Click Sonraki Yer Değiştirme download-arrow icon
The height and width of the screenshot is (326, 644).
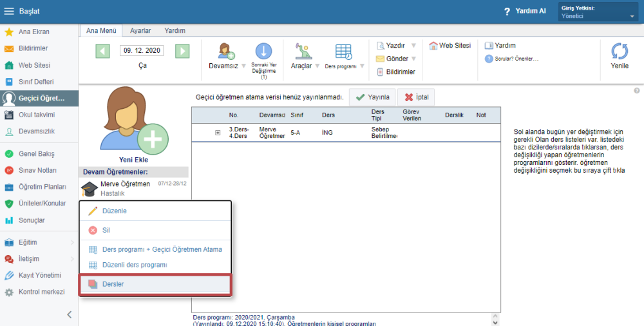tap(263, 52)
